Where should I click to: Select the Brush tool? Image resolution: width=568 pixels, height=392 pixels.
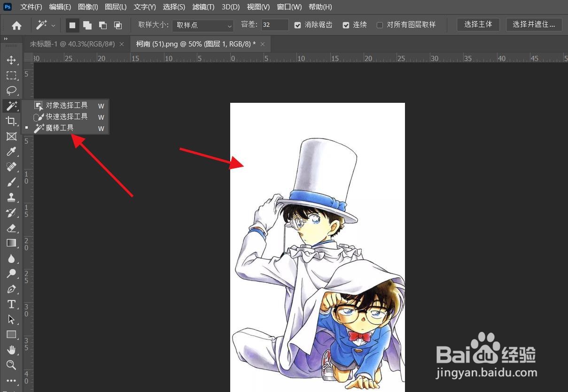[11, 182]
